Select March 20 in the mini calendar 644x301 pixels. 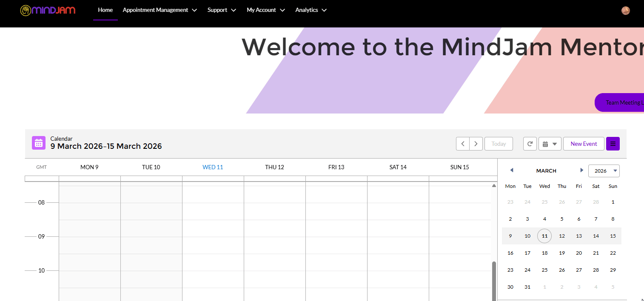pyautogui.click(x=578, y=253)
